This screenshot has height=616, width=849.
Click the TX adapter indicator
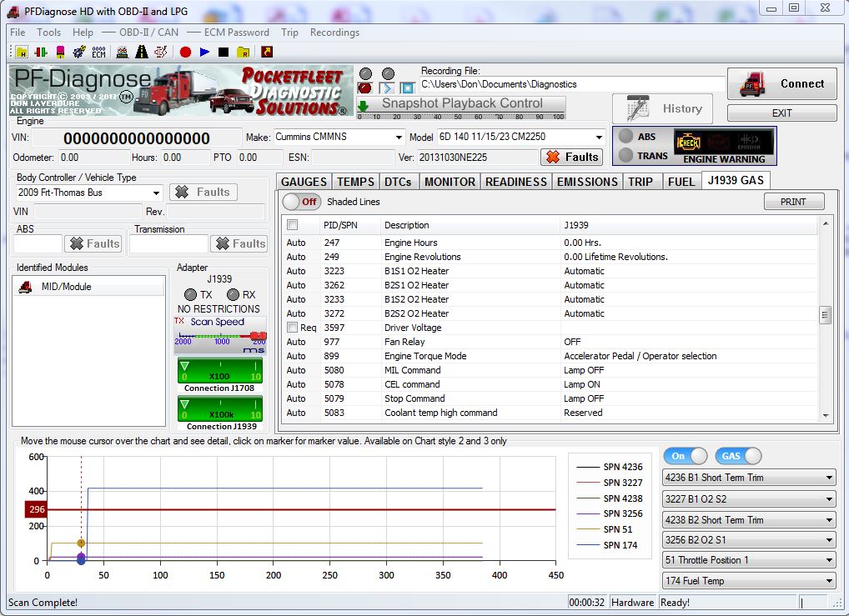tap(191, 294)
